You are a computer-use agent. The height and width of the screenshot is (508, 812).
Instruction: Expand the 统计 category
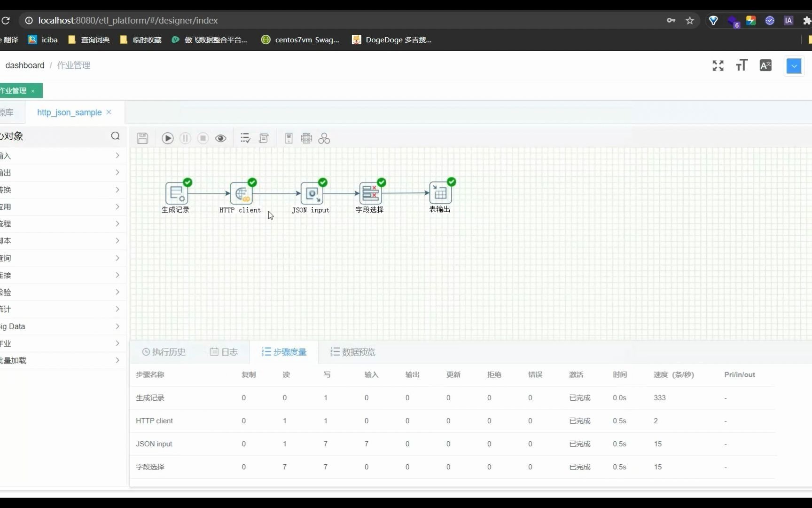[63, 309]
